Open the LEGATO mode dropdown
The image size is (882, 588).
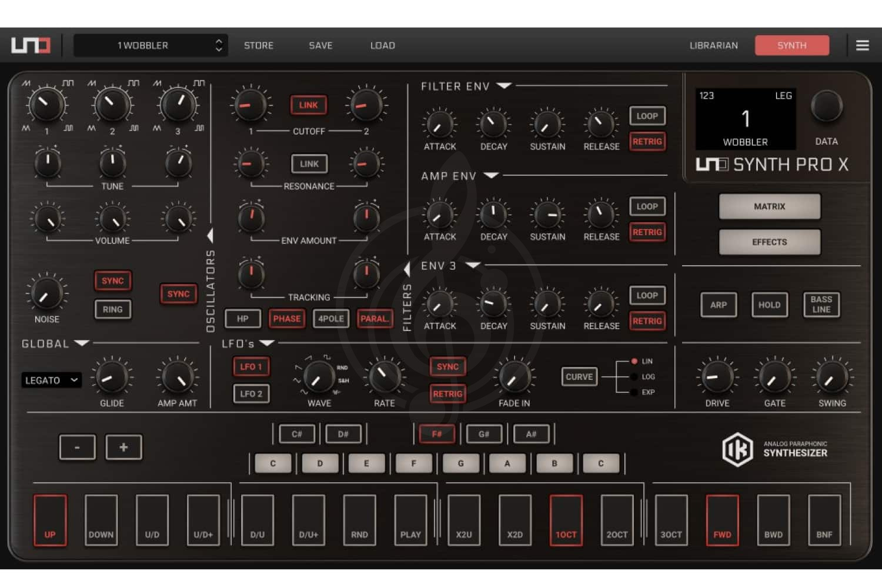click(51, 380)
